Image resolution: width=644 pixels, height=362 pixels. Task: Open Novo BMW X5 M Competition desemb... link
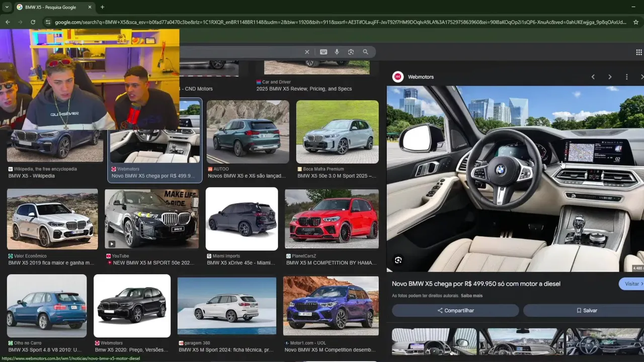tap(330, 350)
